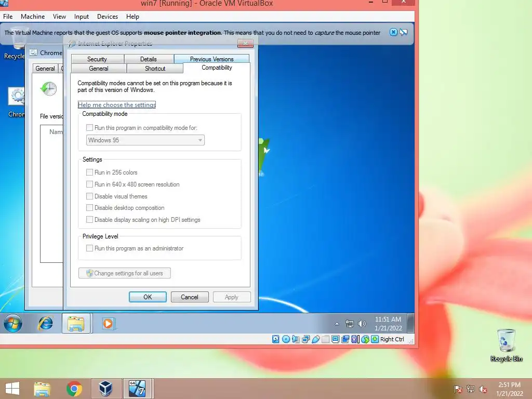
Task: Switch to the Previous Versions tab
Action: (212, 59)
